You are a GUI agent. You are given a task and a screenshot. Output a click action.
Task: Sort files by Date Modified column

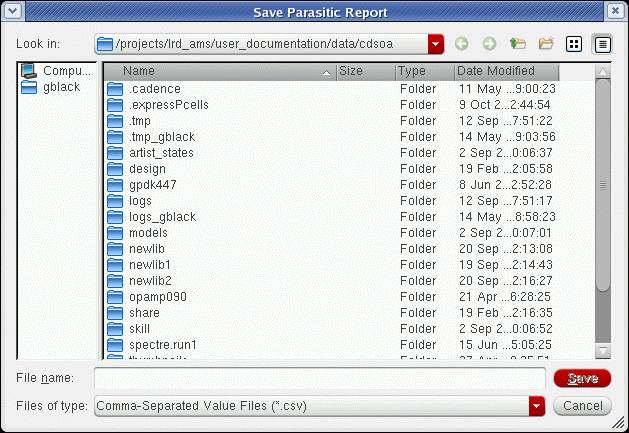click(507, 71)
